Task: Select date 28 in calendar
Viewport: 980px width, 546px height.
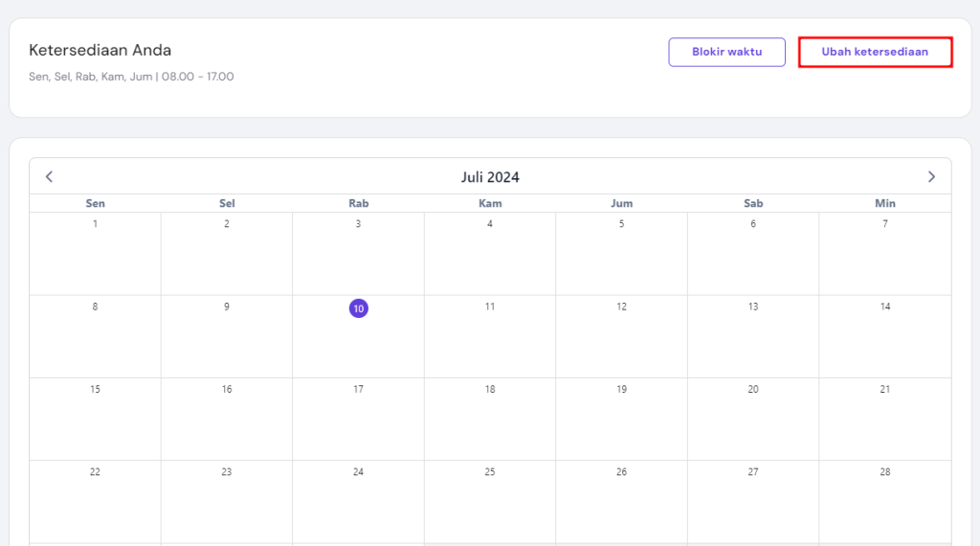Action: click(885, 471)
